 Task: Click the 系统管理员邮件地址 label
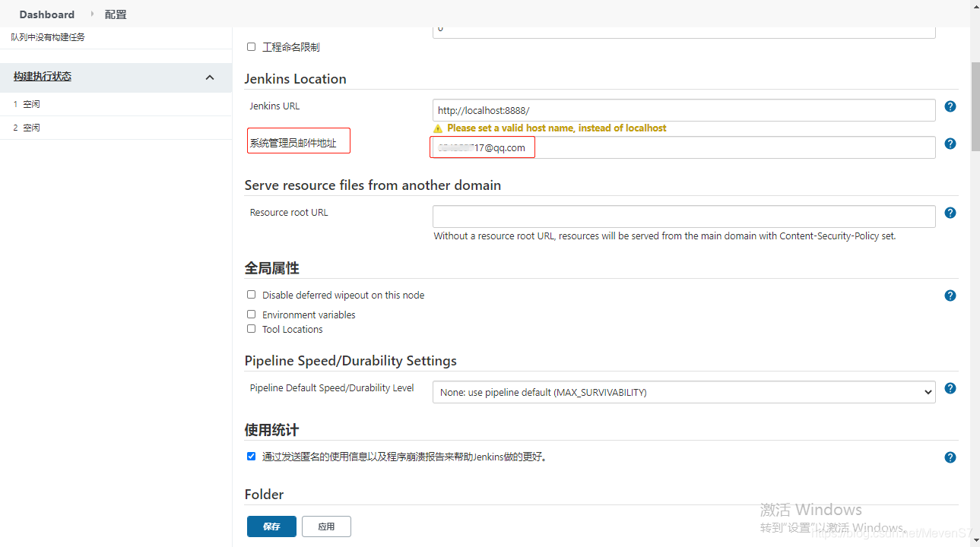coord(293,143)
